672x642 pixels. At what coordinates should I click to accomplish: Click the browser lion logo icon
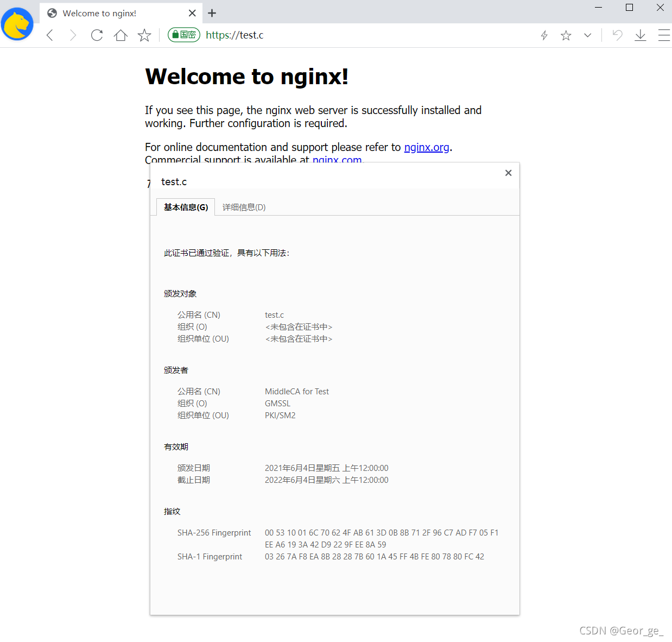(17, 24)
